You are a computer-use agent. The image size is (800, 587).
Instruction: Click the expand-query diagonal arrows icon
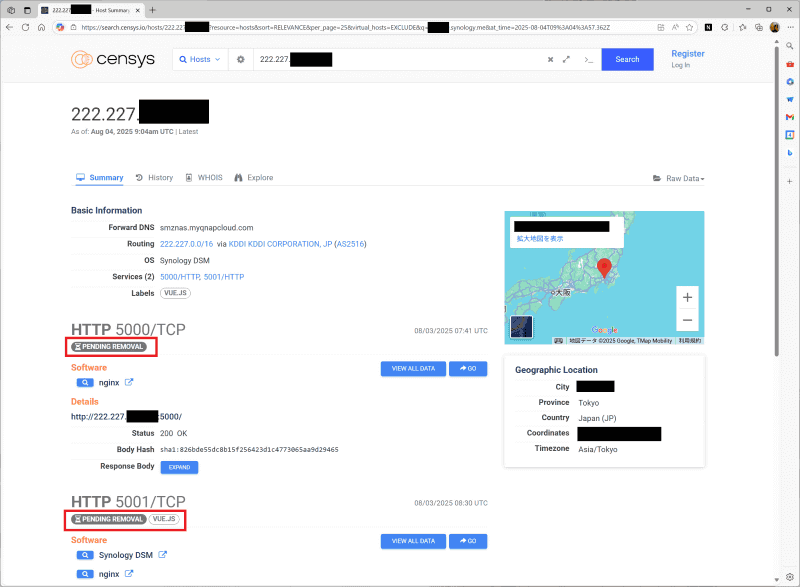(x=567, y=60)
